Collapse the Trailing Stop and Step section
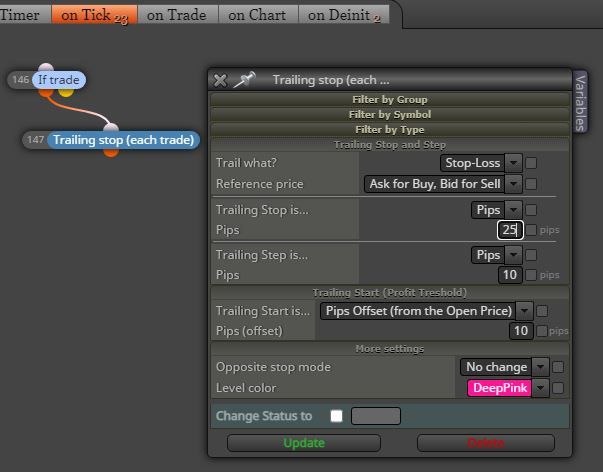The width and height of the screenshot is (603, 472). click(390, 145)
